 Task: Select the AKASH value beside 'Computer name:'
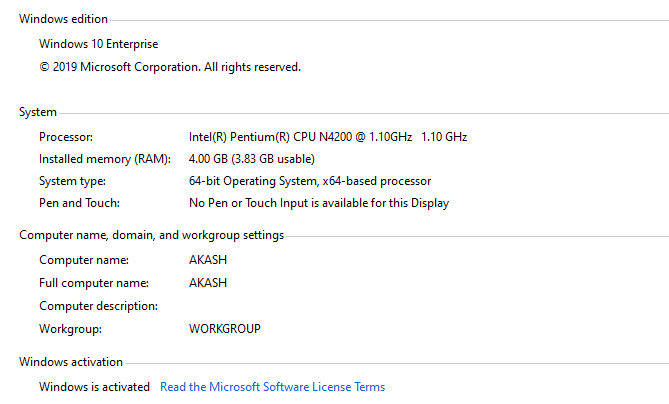[x=208, y=260]
